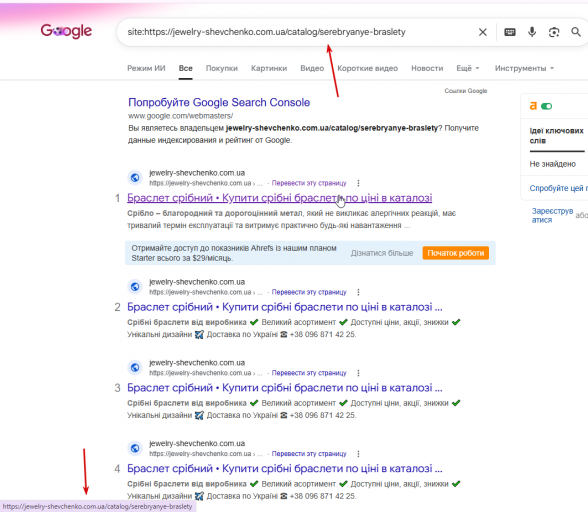Open three-dot menu of result 1
This screenshot has width=588, height=512.
(x=358, y=183)
